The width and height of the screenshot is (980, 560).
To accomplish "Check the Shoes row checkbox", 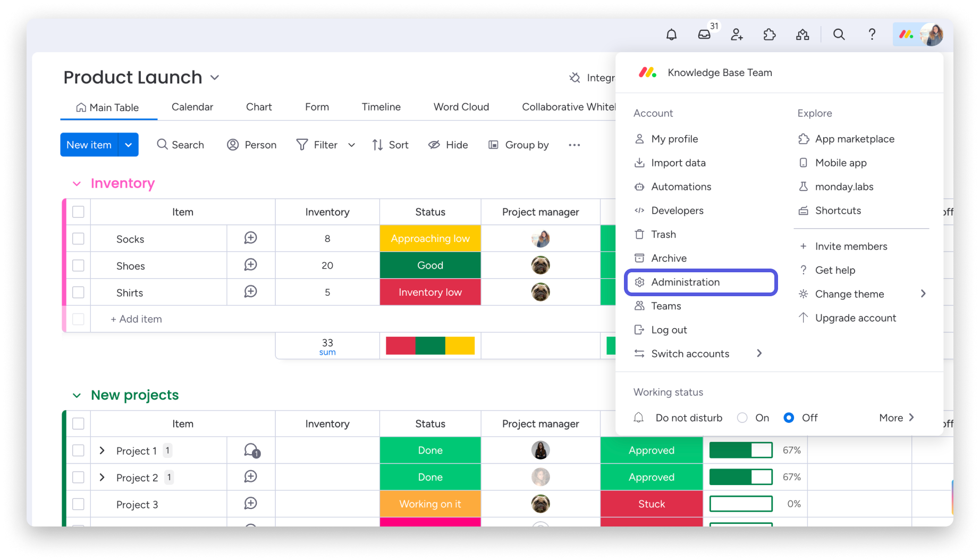I will click(x=78, y=265).
